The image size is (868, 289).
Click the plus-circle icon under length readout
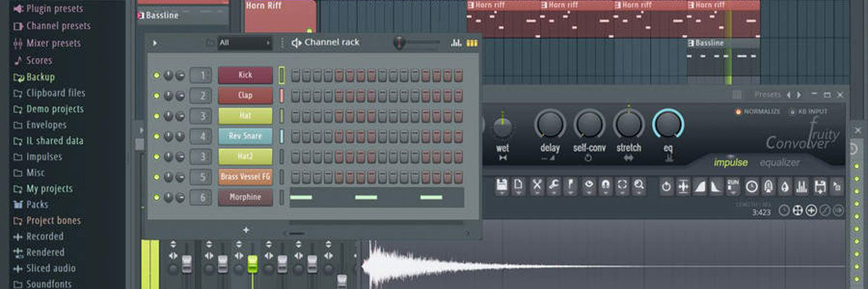pyautogui.click(x=812, y=210)
